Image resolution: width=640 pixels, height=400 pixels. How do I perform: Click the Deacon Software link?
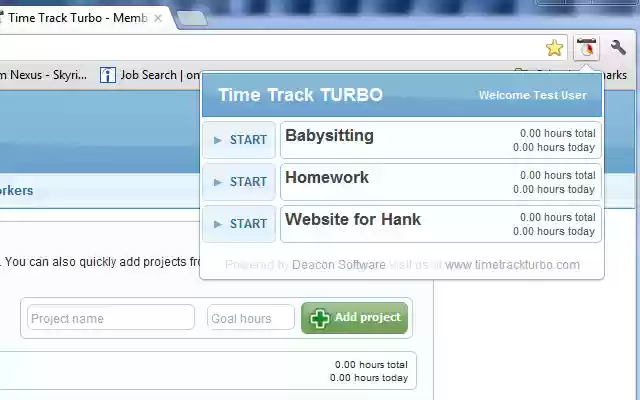pyautogui.click(x=339, y=265)
